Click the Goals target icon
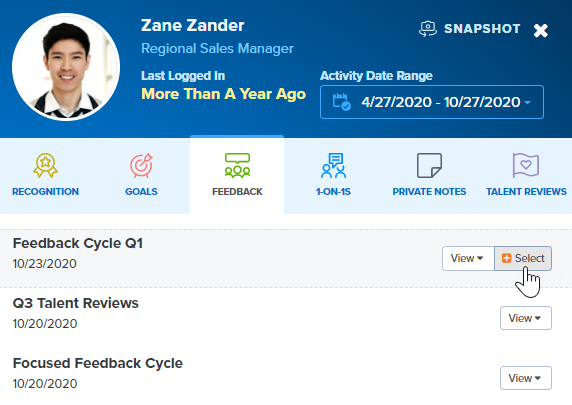 [x=142, y=166]
